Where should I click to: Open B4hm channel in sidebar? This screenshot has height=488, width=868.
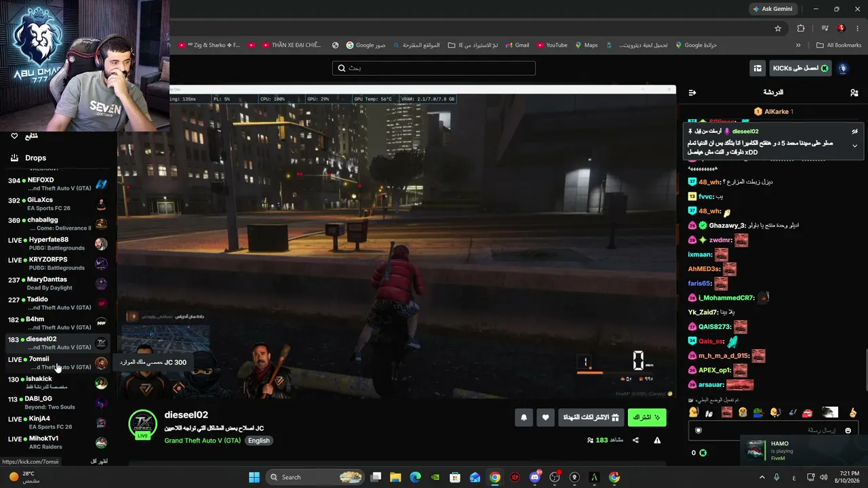(x=58, y=323)
